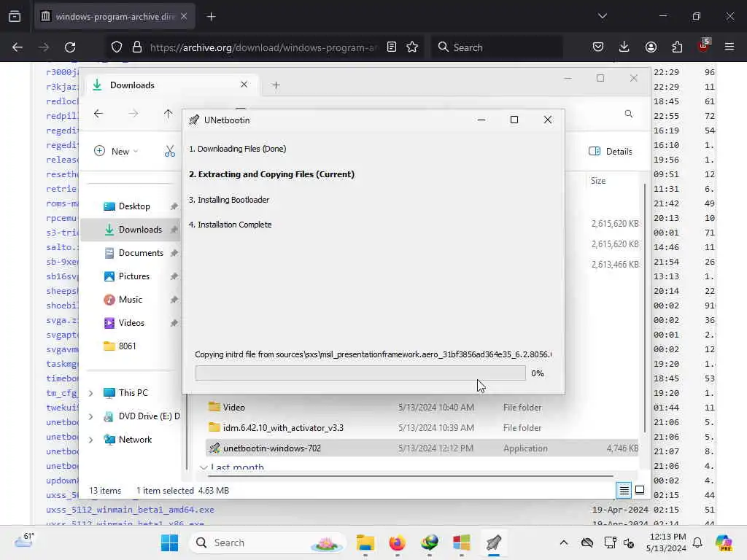
Task: Open clock showing 12:13 PM
Action: pyautogui.click(x=666, y=542)
